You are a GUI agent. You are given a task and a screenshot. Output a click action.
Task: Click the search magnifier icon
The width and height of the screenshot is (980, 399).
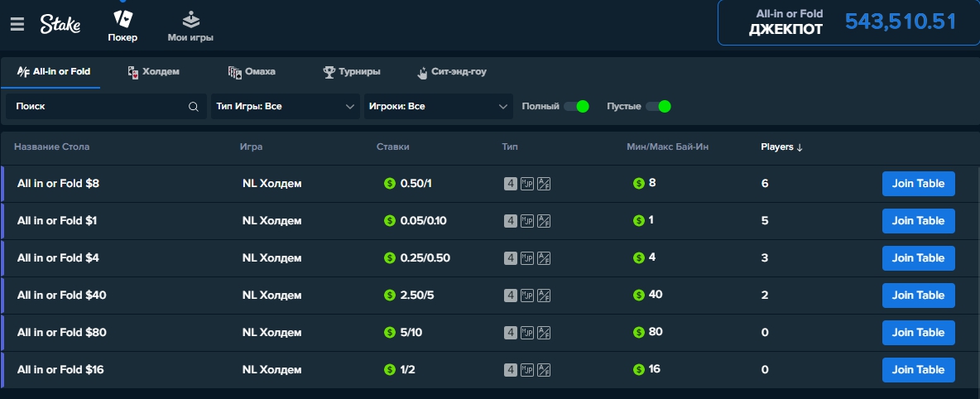coord(194,107)
